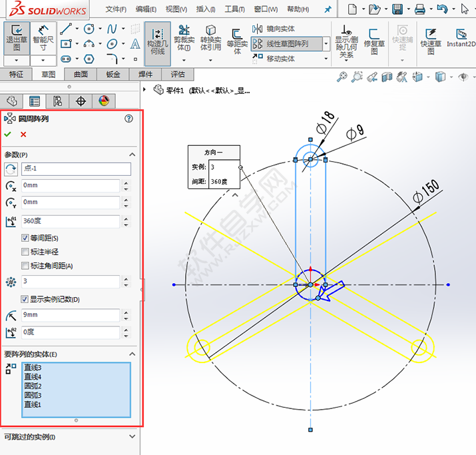Viewport: 476px width, 455px height.
Task: Open the 文件(F) menu
Action: pos(116,9)
